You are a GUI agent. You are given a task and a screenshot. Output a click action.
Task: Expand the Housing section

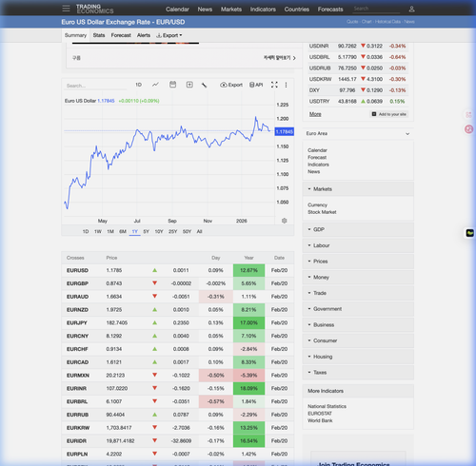358,357
